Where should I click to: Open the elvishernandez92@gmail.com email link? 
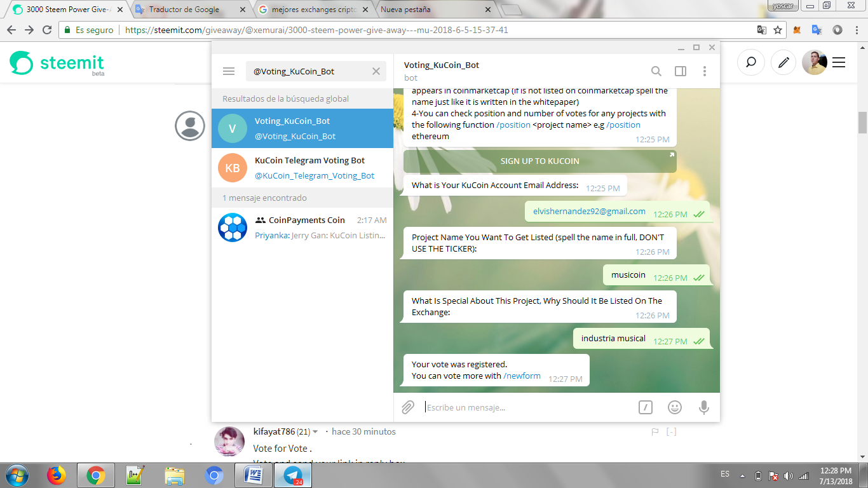(x=589, y=212)
